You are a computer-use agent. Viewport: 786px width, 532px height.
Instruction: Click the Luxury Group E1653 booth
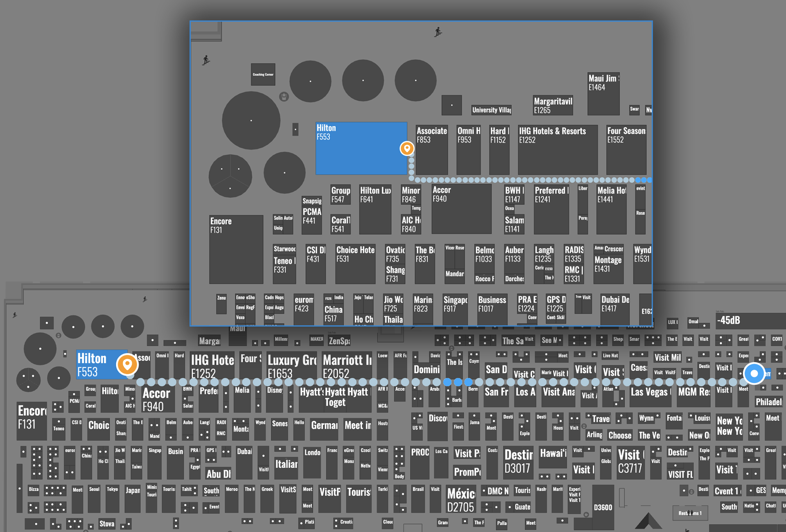(292, 365)
